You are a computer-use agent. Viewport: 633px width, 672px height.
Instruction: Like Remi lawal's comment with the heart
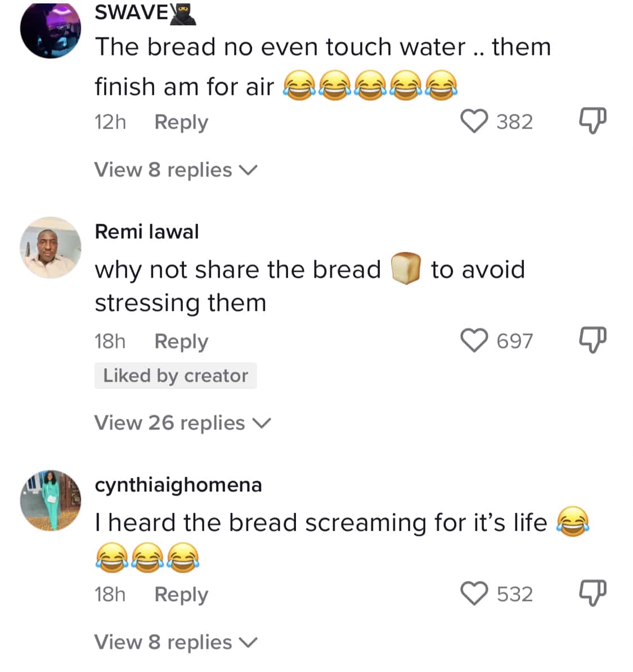point(474,340)
